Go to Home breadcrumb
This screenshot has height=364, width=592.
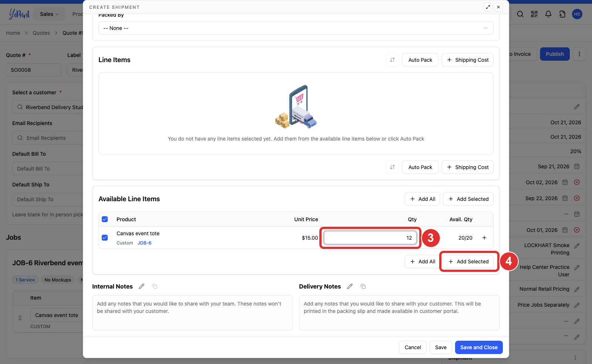13,33
